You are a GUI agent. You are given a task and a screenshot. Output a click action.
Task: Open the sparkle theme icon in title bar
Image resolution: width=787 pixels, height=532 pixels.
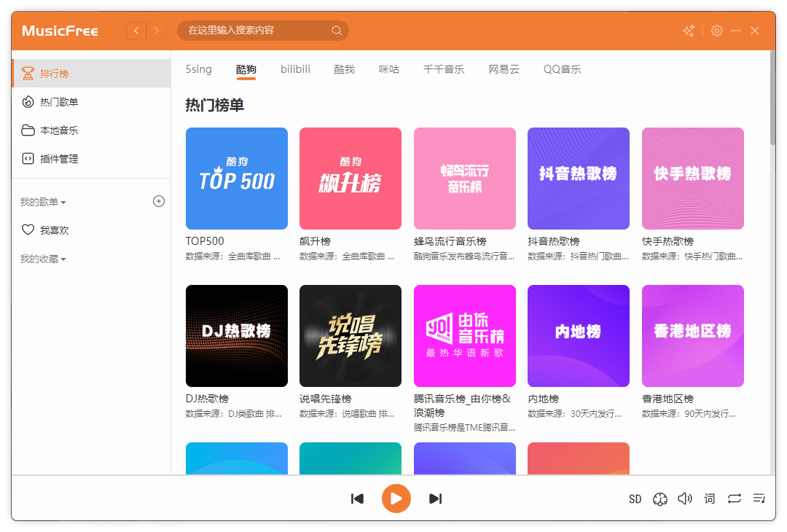pyautogui.click(x=688, y=31)
